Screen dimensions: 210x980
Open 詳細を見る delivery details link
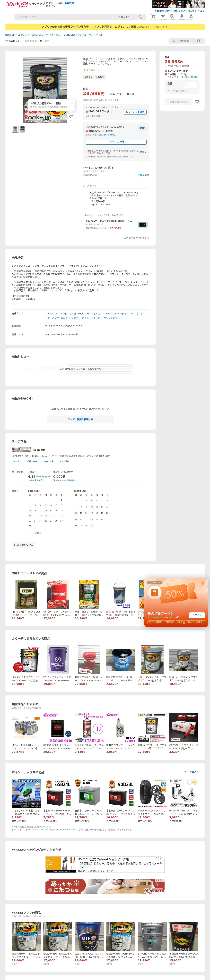coord(143,175)
